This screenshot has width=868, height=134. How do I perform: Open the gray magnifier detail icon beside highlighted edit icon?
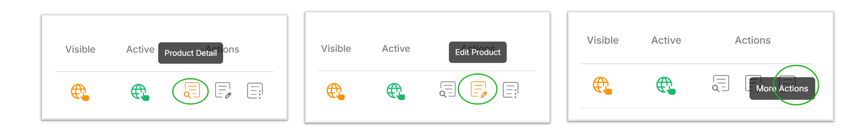tap(447, 90)
